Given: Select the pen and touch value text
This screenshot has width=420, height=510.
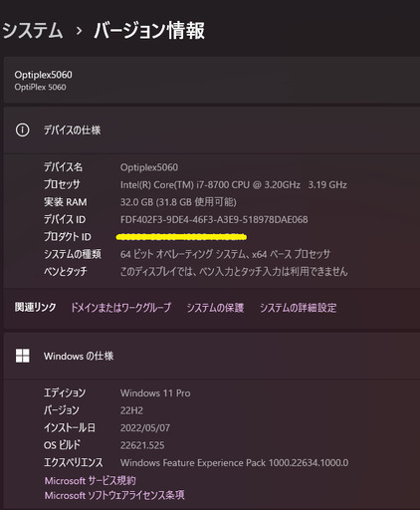Looking at the screenshot, I should (x=234, y=271).
